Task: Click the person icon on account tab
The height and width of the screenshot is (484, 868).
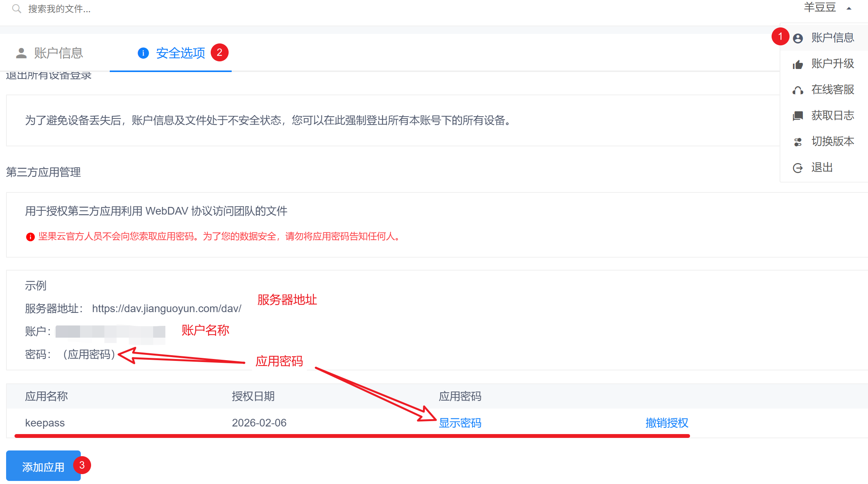Action: (x=21, y=53)
